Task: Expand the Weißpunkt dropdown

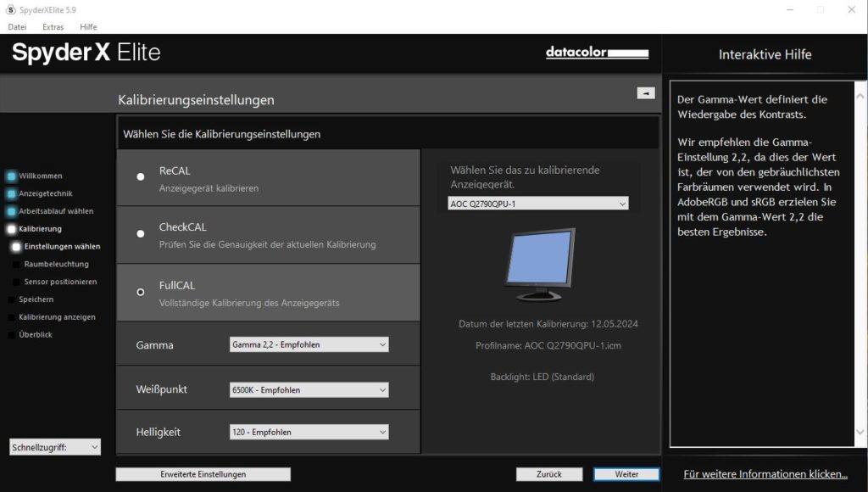Action: coord(309,390)
